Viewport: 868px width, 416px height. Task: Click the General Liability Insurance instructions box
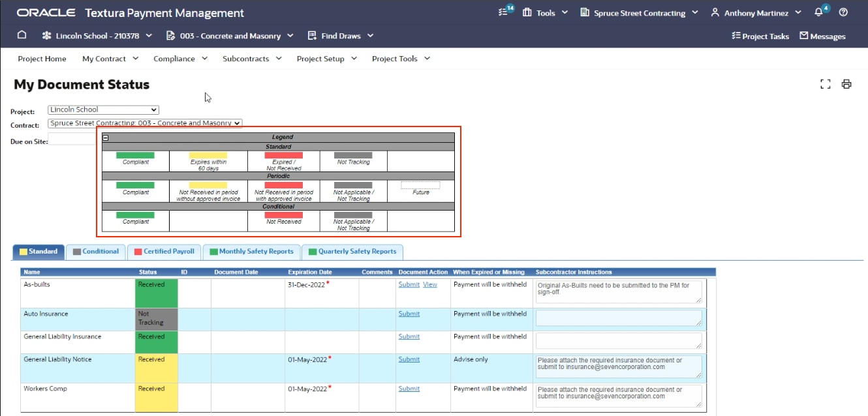[x=619, y=340]
